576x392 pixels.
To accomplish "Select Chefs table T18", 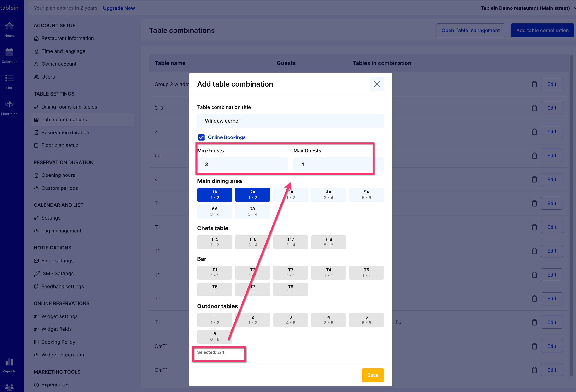I will (x=328, y=242).
